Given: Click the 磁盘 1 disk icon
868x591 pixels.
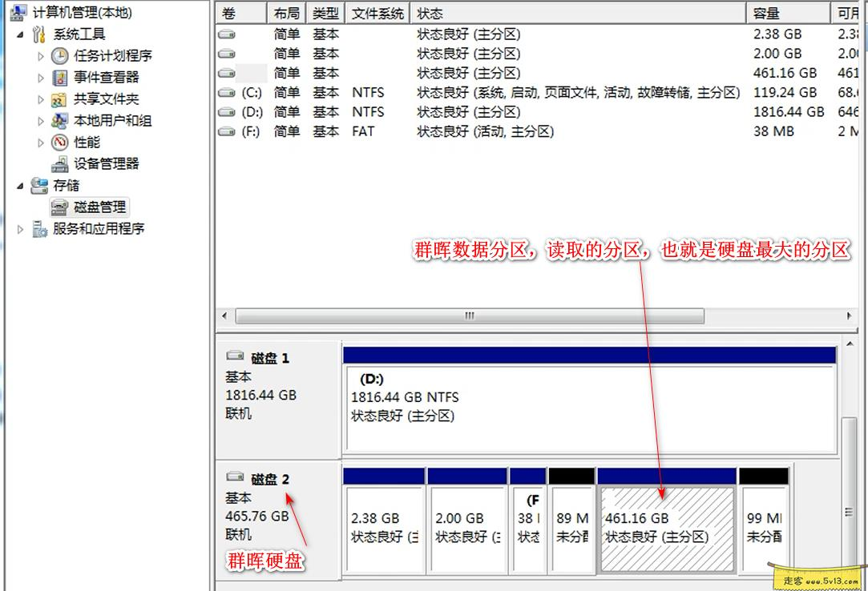Looking at the screenshot, I should 233,355.
